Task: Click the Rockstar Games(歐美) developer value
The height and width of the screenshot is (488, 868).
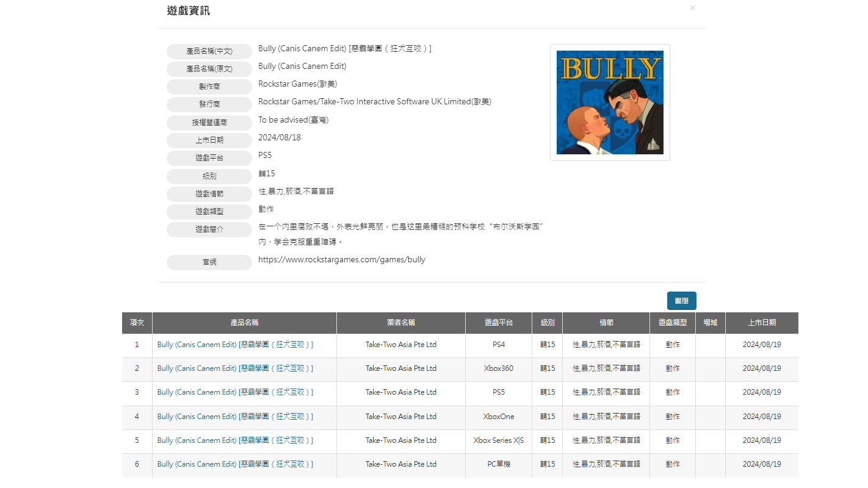Action: (x=298, y=84)
